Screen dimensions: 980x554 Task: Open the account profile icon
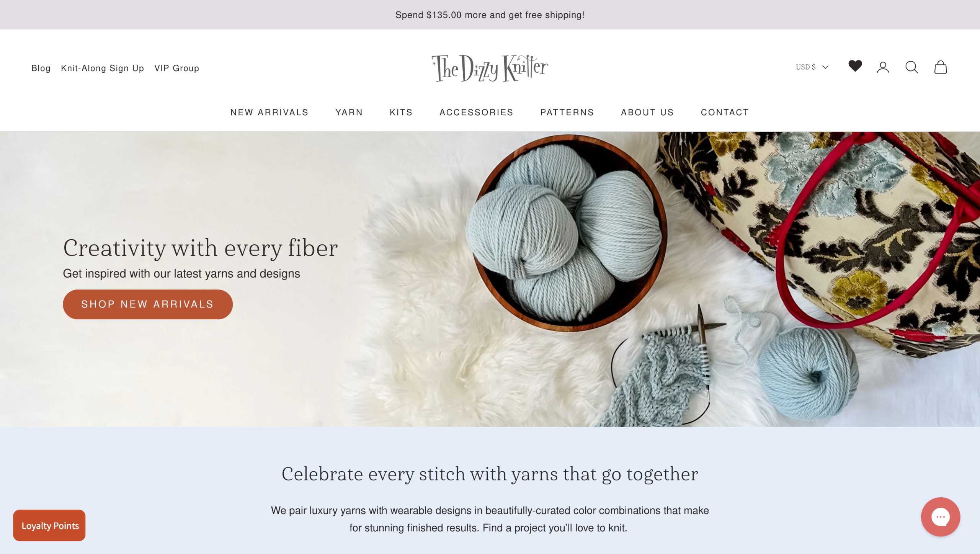point(883,67)
